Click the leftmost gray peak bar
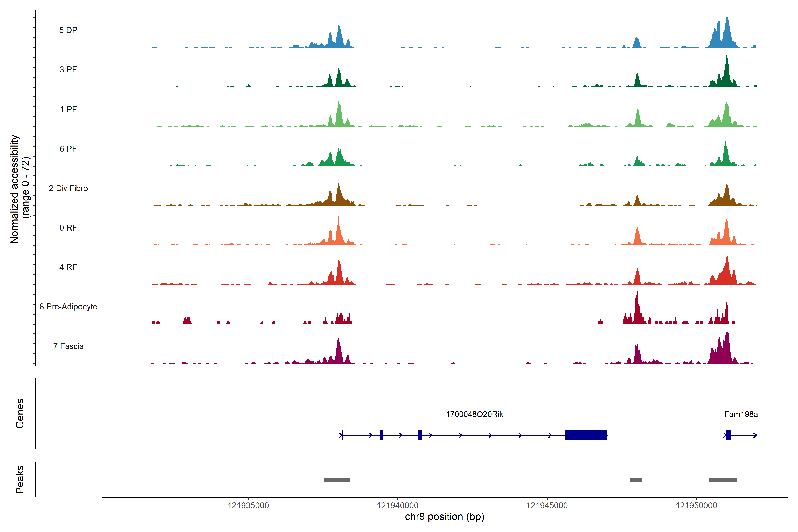Viewport: 798px width, 532px height. (337, 480)
